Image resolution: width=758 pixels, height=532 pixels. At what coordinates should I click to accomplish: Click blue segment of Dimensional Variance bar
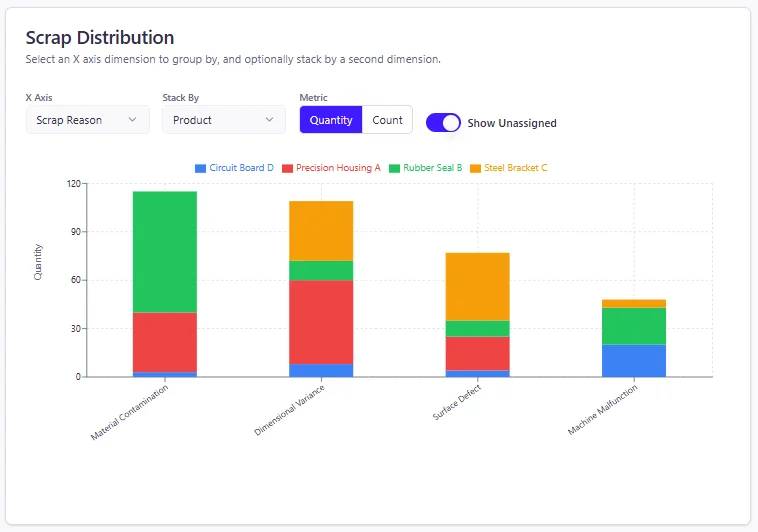[321, 370]
